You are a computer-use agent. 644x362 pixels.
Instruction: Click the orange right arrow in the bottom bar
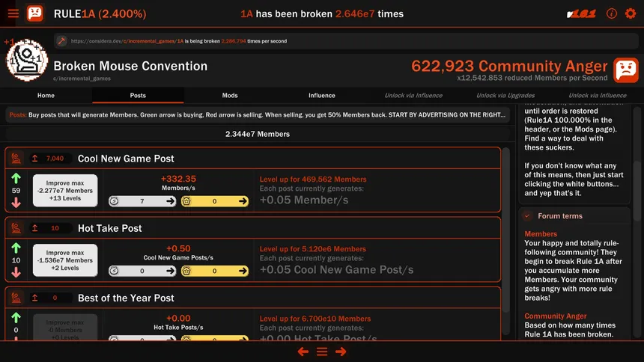[341, 352]
